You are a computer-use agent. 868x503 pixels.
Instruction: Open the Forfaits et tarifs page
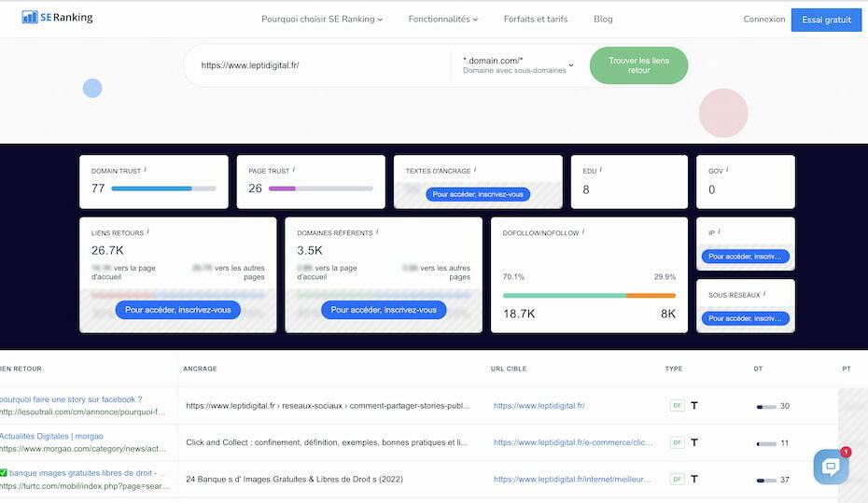click(x=536, y=19)
